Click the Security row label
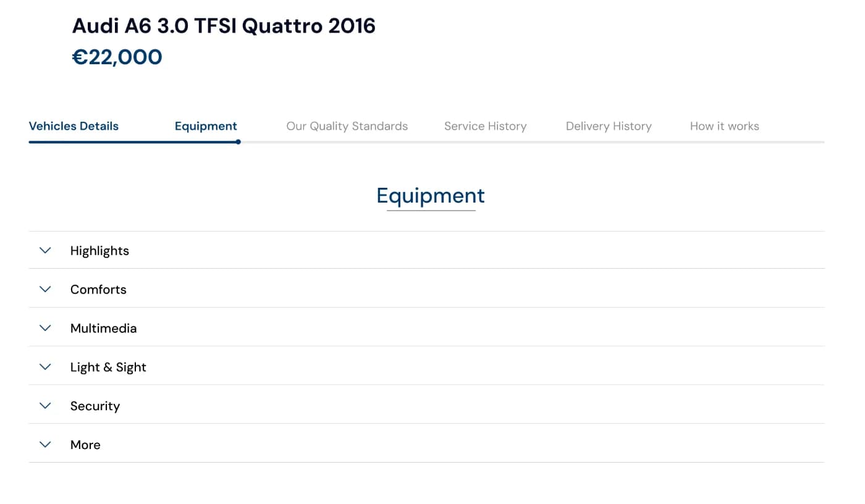 point(95,406)
